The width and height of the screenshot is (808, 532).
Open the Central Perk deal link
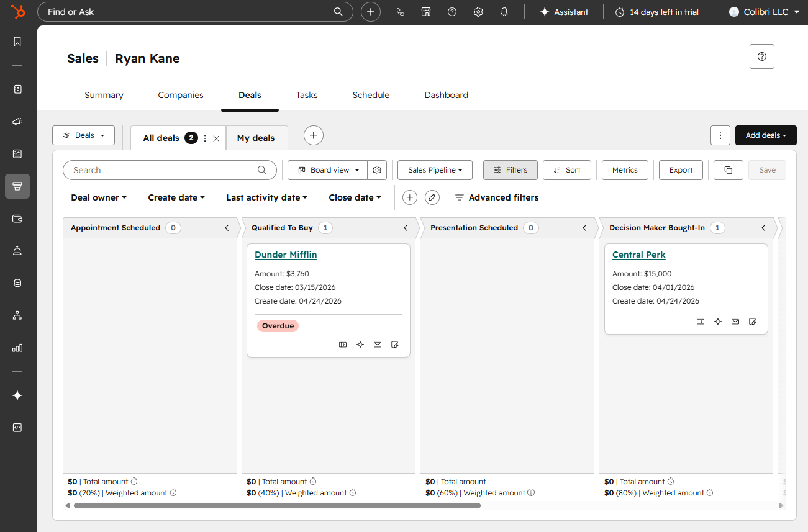tap(638, 255)
